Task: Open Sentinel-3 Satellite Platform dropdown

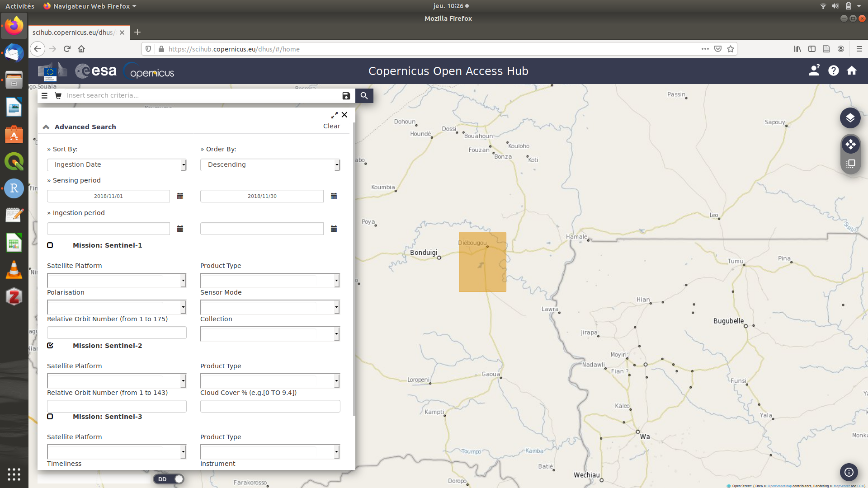Action: click(x=117, y=452)
